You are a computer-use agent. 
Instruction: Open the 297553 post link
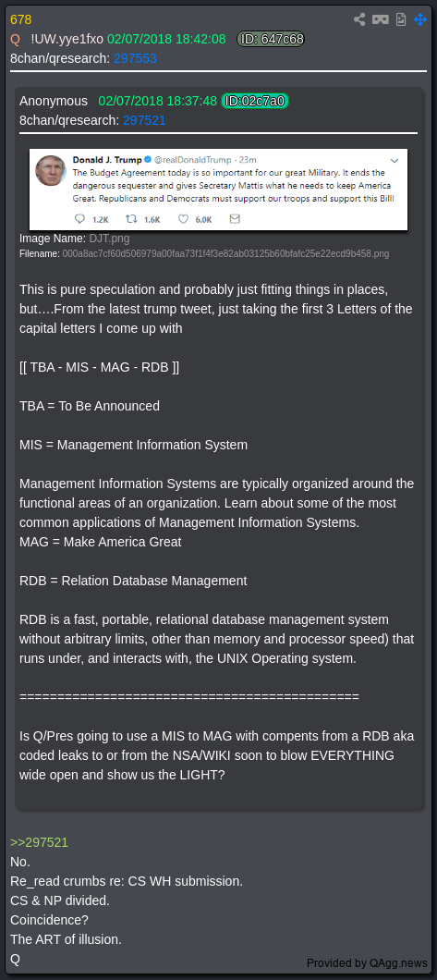[135, 59]
